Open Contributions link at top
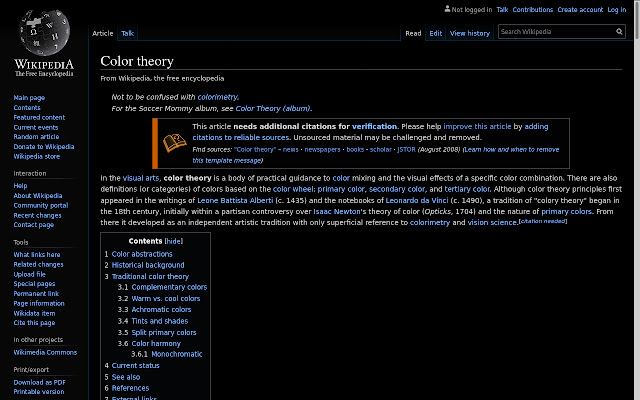The width and height of the screenshot is (640, 400). [x=533, y=9]
